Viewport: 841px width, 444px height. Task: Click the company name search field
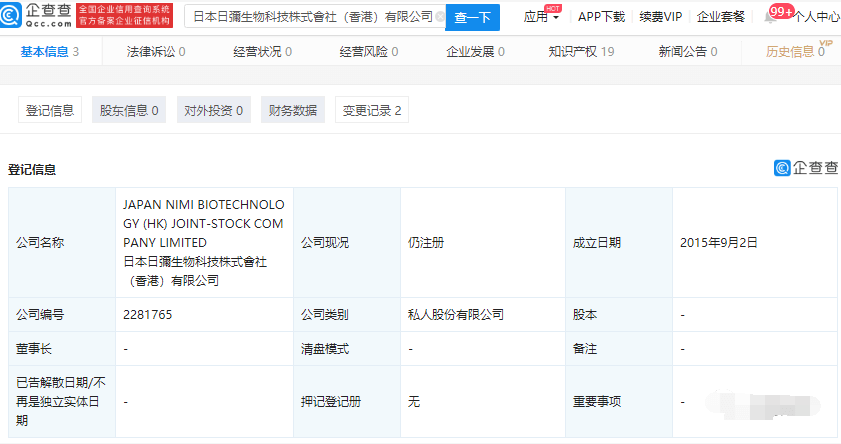pyautogui.click(x=310, y=17)
